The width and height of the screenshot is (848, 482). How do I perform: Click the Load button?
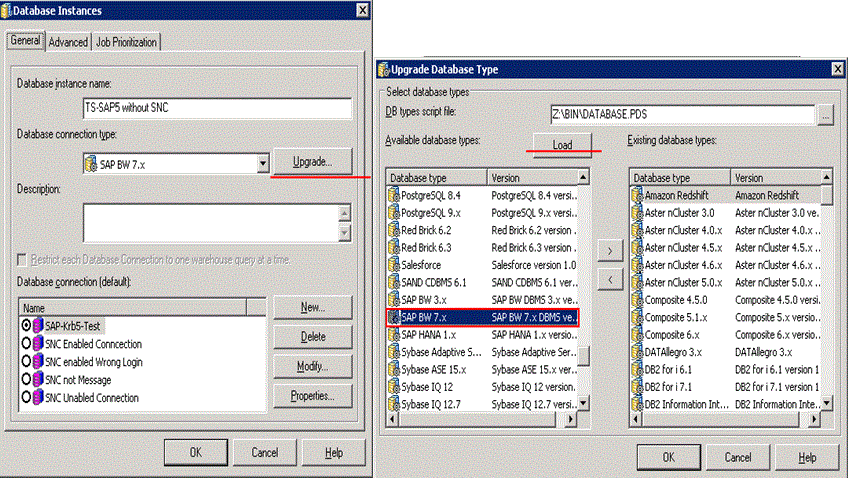[x=562, y=145]
